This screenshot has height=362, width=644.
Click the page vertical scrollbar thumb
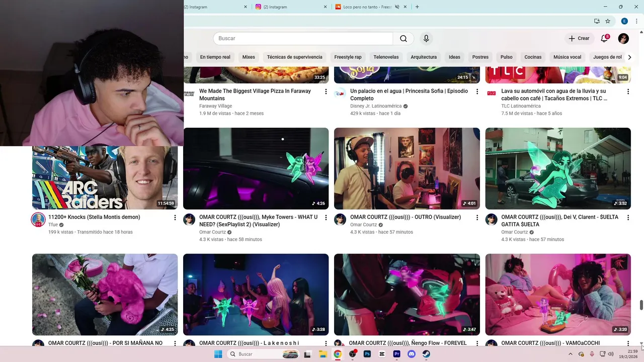tap(641, 305)
